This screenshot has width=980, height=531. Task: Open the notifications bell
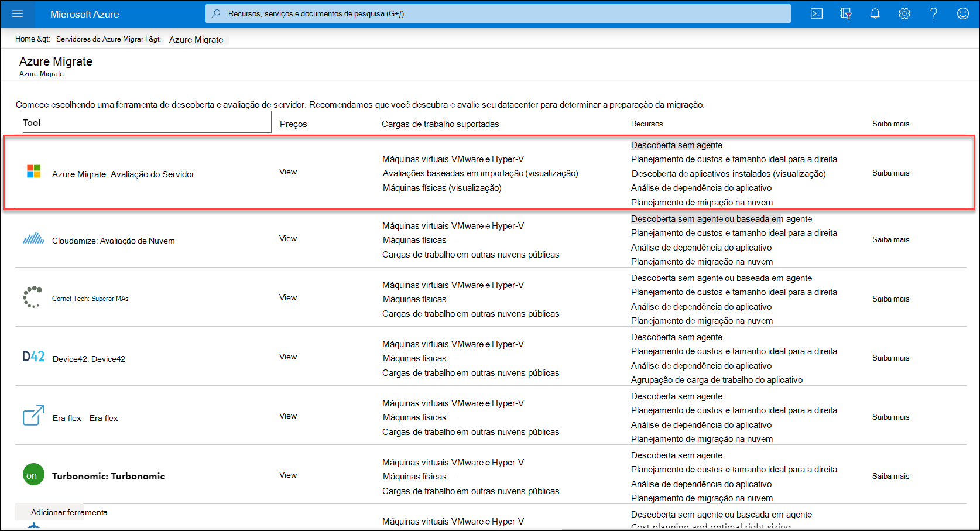[x=875, y=13]
